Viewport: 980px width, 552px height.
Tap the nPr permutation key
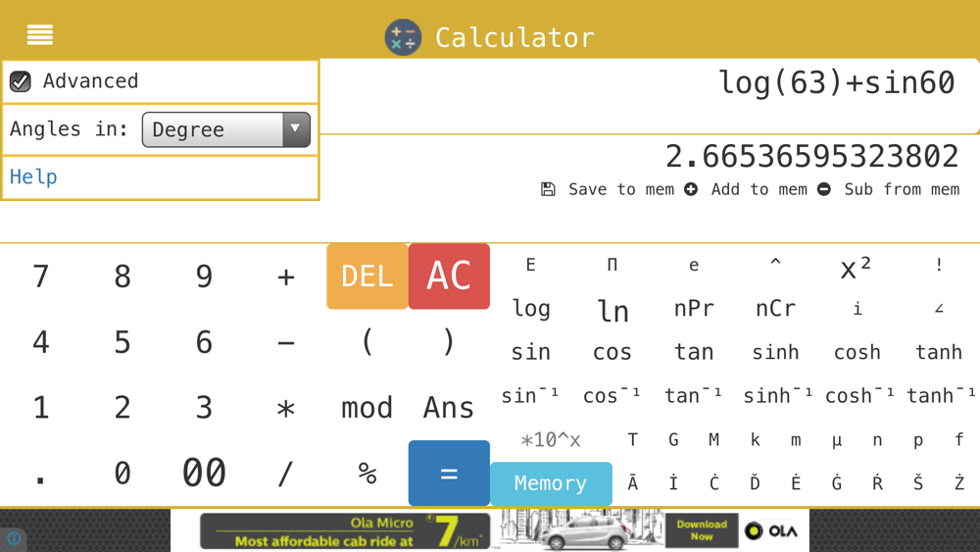pos(694,308)
